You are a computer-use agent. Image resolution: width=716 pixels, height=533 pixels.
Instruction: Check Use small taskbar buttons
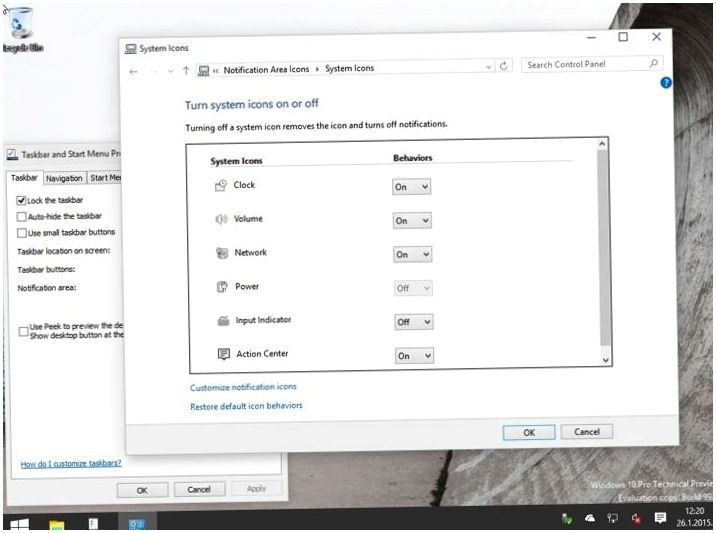click(21, 233)
